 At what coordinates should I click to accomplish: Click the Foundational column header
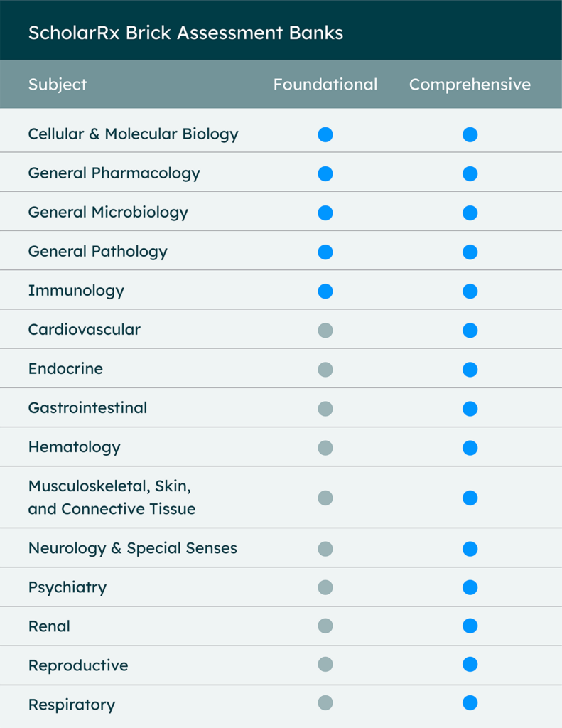coord(325,85)
